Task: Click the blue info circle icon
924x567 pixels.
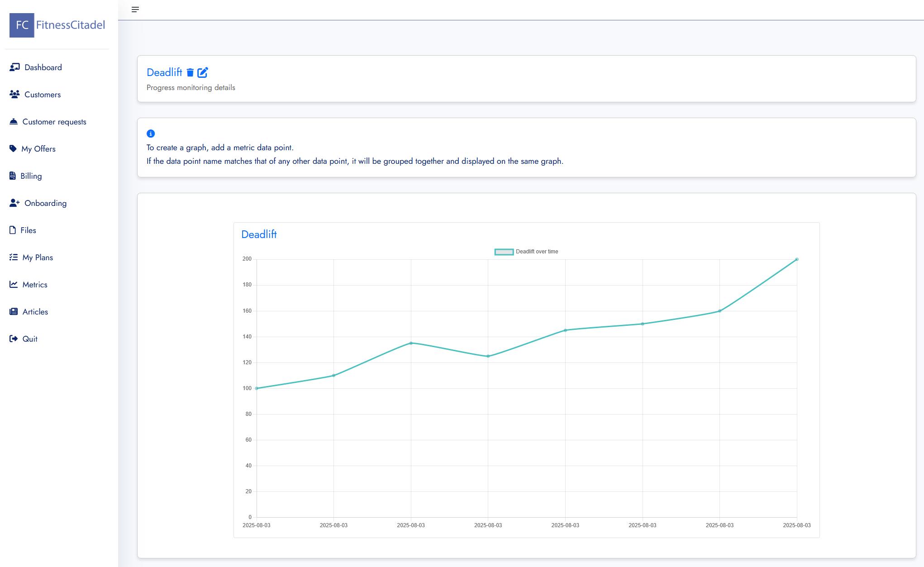Action: click(151, 133)
